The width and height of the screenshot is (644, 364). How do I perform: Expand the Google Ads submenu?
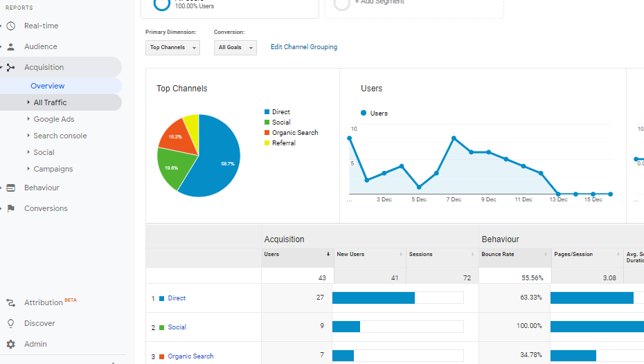[x=53, y=119]
